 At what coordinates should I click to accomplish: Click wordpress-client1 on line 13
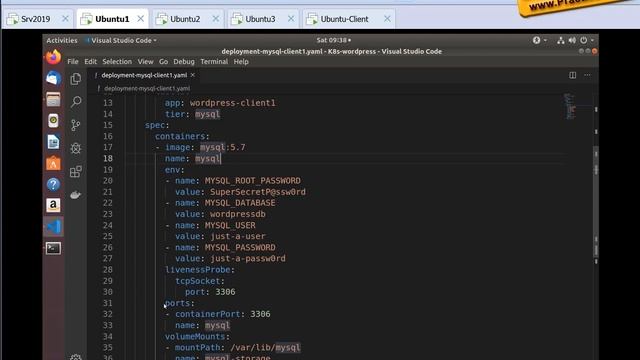tap(232, 103)
